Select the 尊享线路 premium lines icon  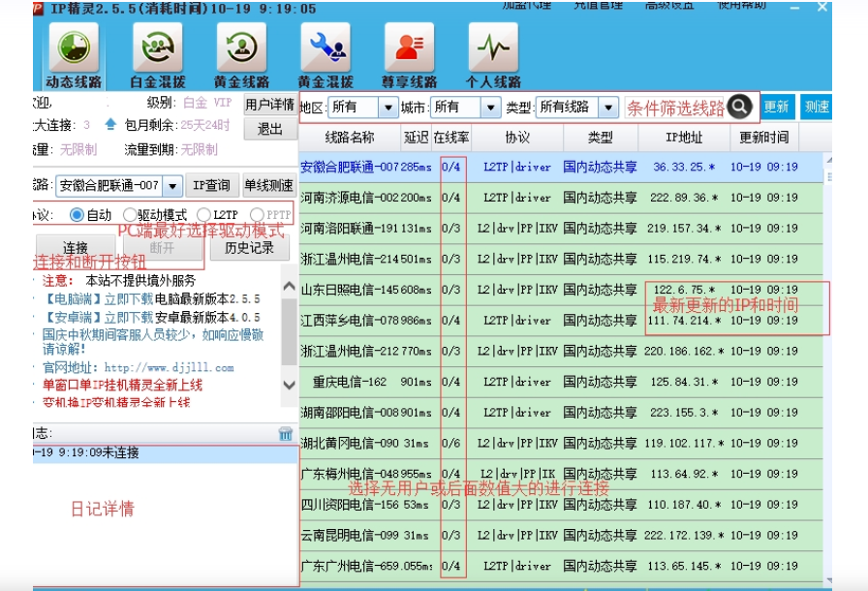pyautogui.click(x=412, y=47)
